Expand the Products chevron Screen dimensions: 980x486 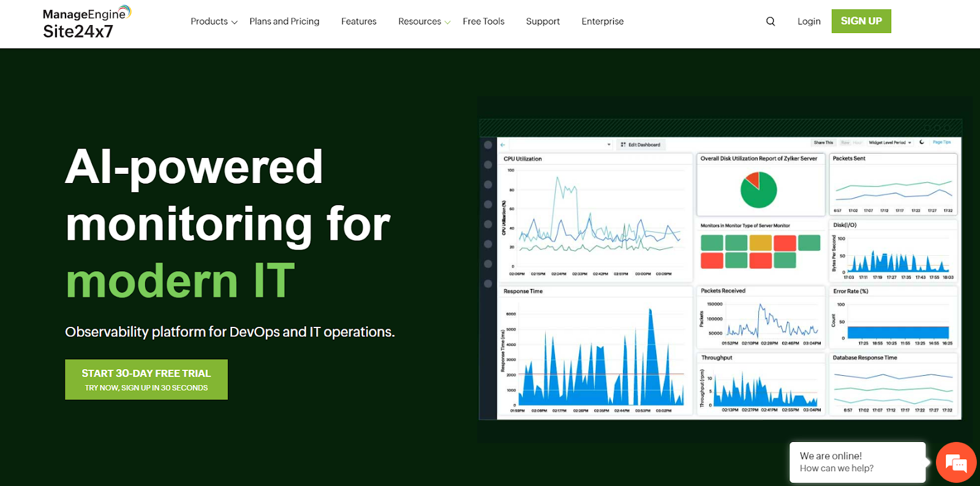234,22
